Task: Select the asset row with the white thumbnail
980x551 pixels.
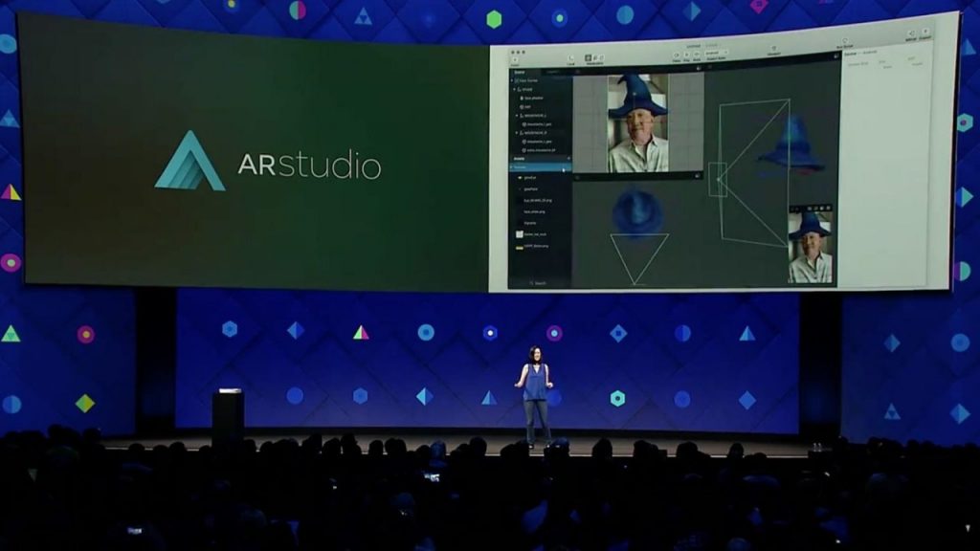Action: coord(540,234)
